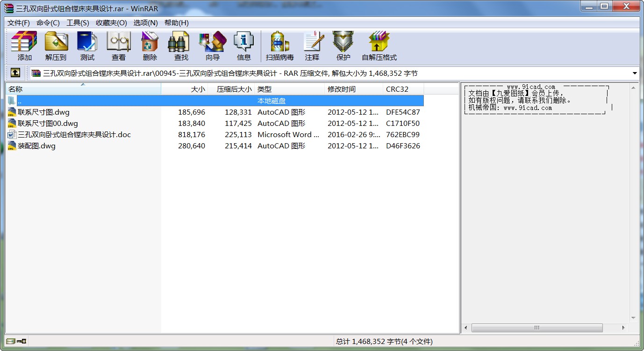
Task: Click the drive icon in the status bar
Action: pyautogui.click(x=10, y=341)
